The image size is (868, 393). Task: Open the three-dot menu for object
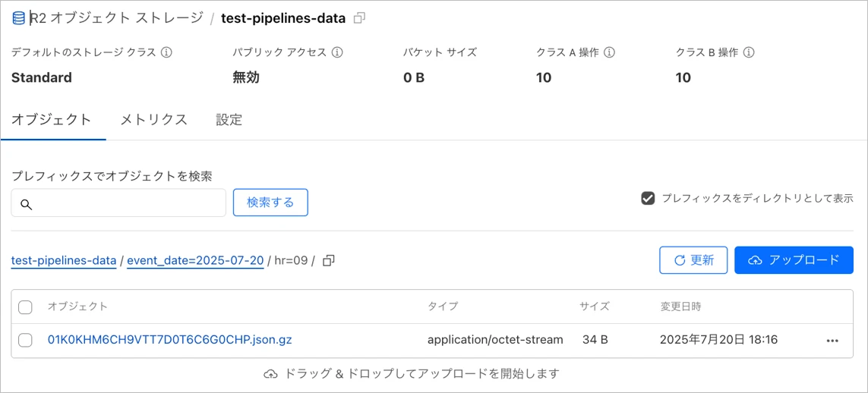pos(832,341)
